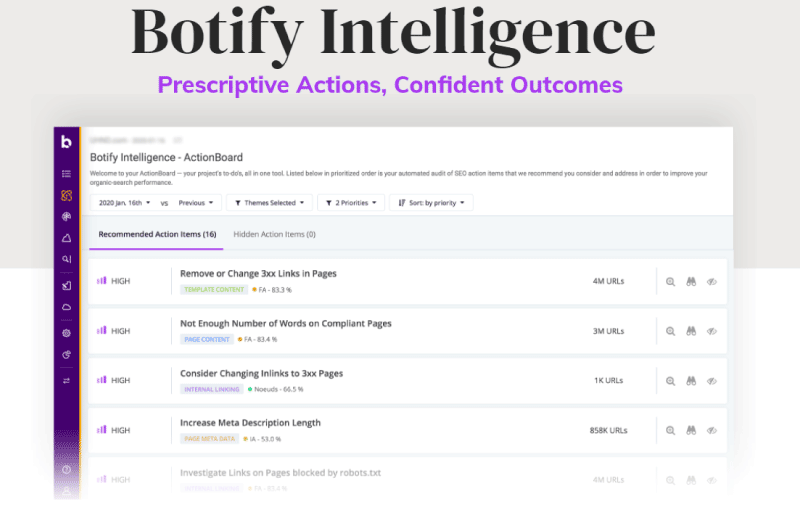Click the purple PAGE CONTENT tag

(x=207, y=339)
